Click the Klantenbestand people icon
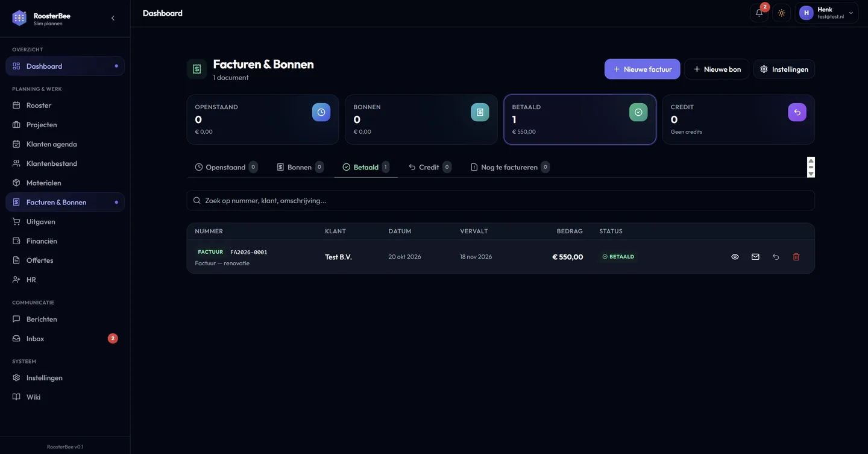 click(16, 163)
